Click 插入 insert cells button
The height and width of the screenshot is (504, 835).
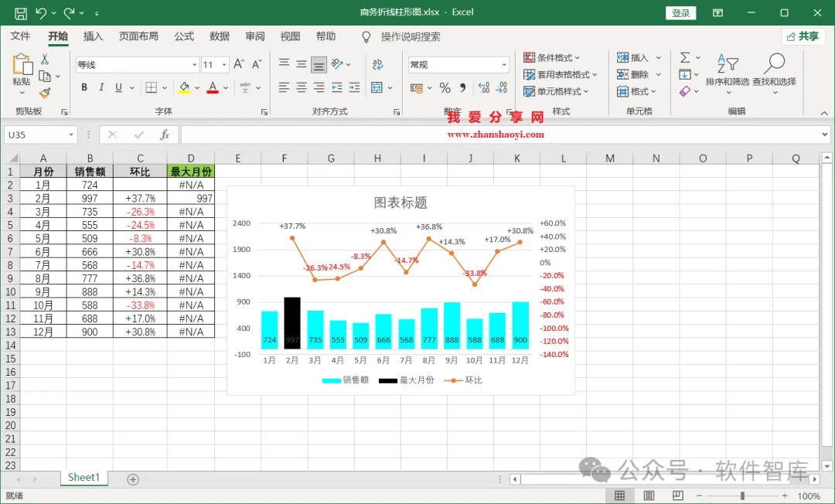(x=632, y=57)
